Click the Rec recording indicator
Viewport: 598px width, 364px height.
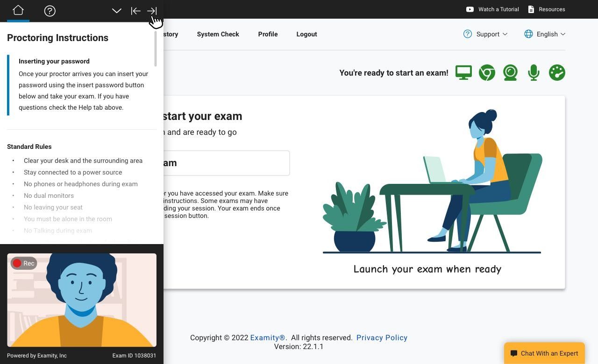coord(24,263)
